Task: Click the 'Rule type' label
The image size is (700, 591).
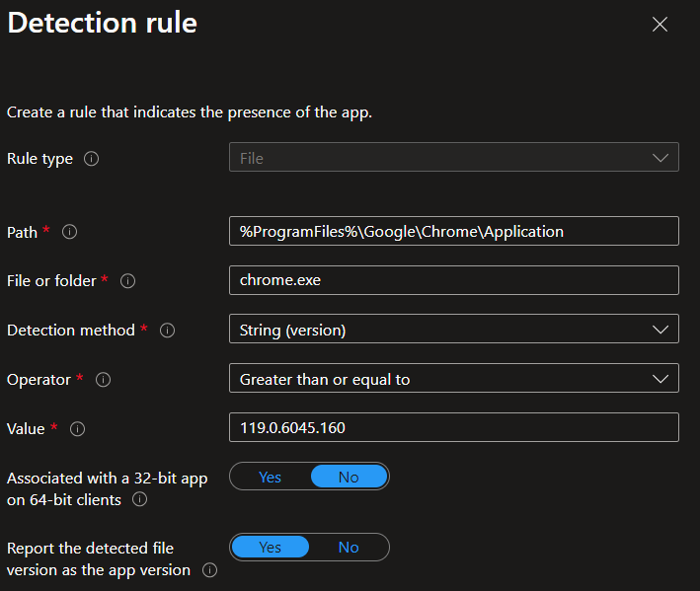Action: pyautogui.click(x=39, y=159)
